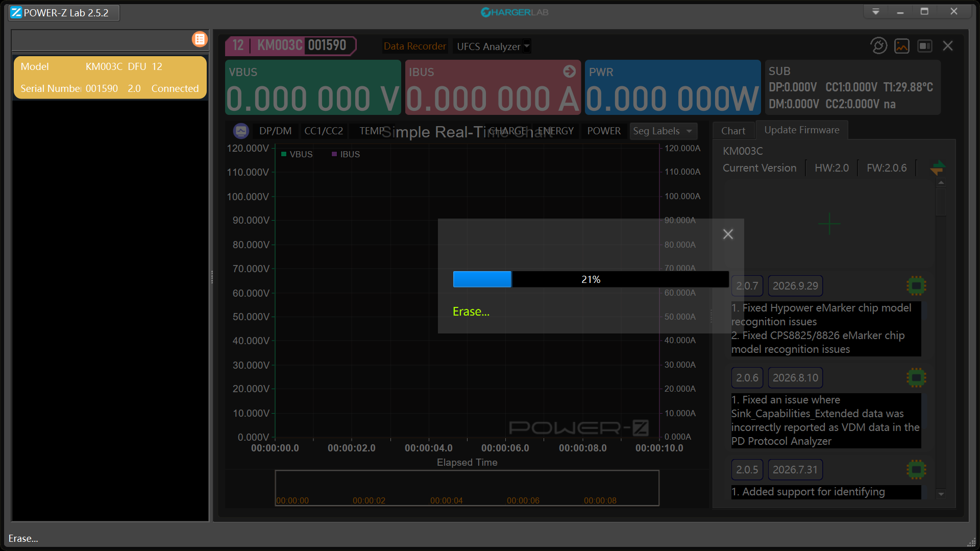980x551 pixels.
Task: Close the KM003C device panel
Action: pos(948,46)
